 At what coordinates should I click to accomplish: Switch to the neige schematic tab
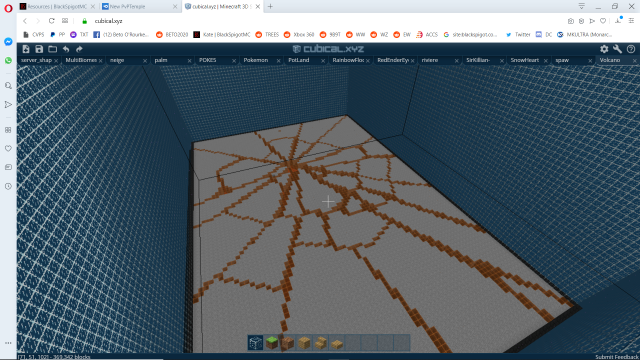[x=117, y=60]
